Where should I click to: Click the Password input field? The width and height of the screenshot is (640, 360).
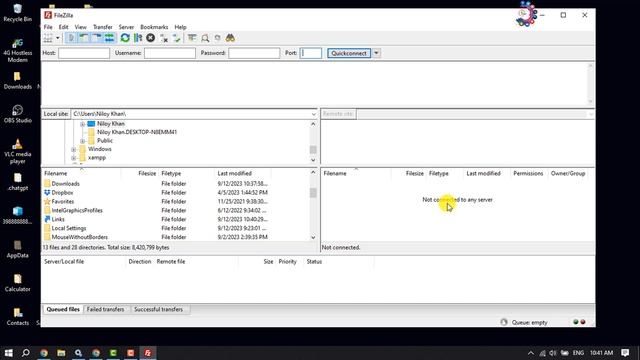coord(254,53)
